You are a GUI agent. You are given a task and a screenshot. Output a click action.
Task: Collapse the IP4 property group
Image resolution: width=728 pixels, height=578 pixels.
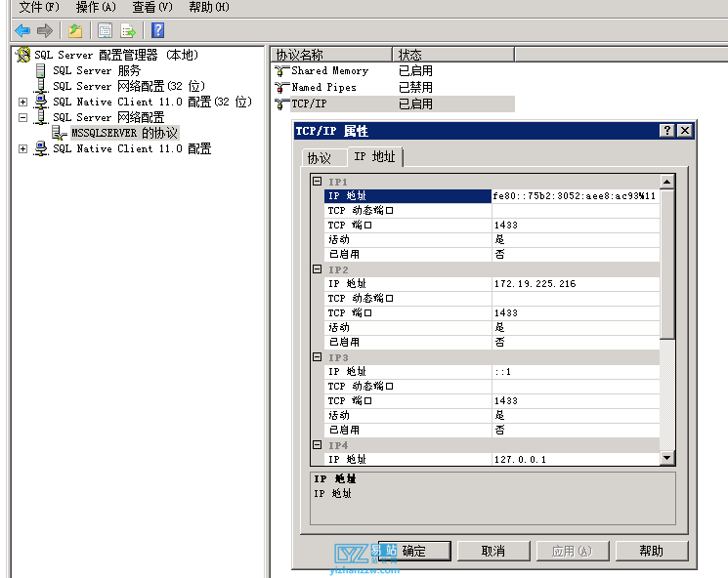[x=318, y=445]
